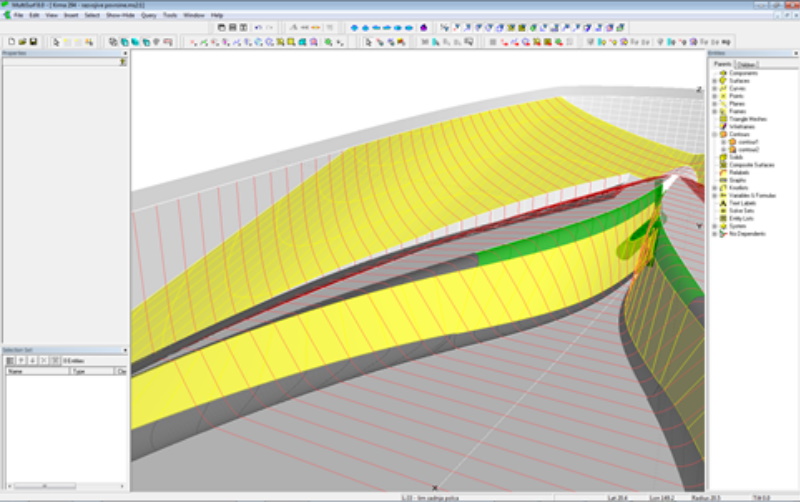Collapse the Contours tree node
Image resolution: width=800 pixels, height=502 pixels.
pyautogui.click(x=714, y=133)
